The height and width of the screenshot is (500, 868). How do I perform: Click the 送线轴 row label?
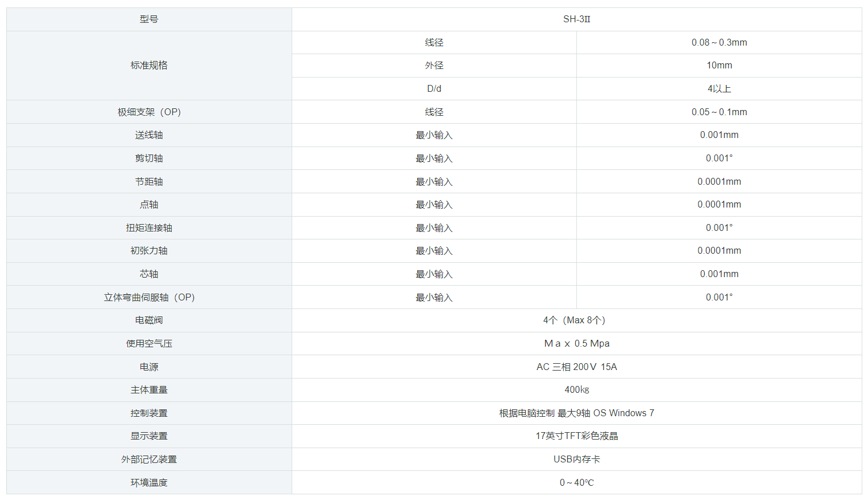pyautogui.click(x=149, y=135)
